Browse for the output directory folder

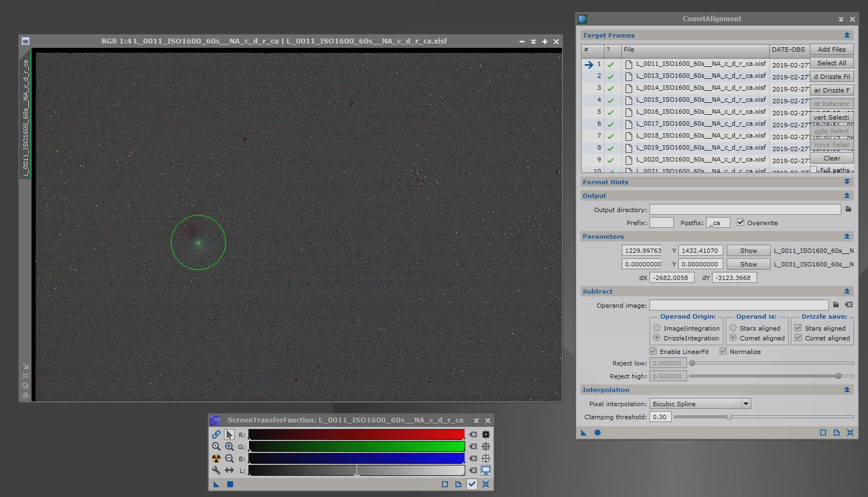(x=848, y=209)
